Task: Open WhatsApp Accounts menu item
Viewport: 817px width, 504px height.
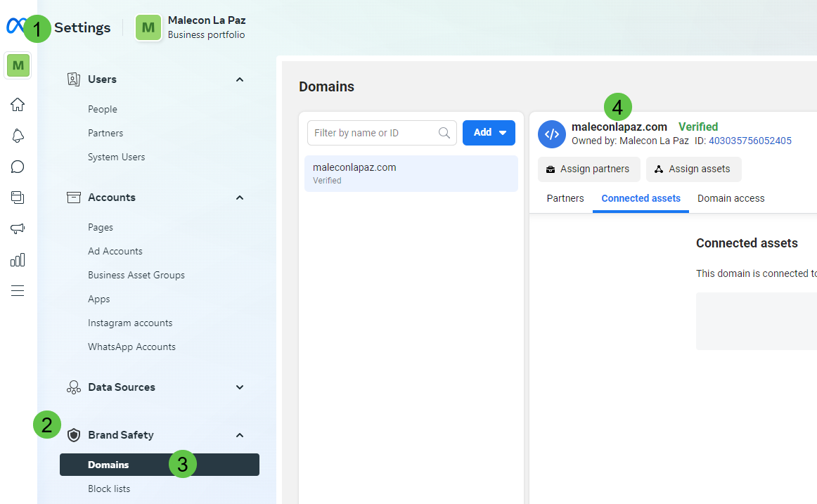Action: 131,347
